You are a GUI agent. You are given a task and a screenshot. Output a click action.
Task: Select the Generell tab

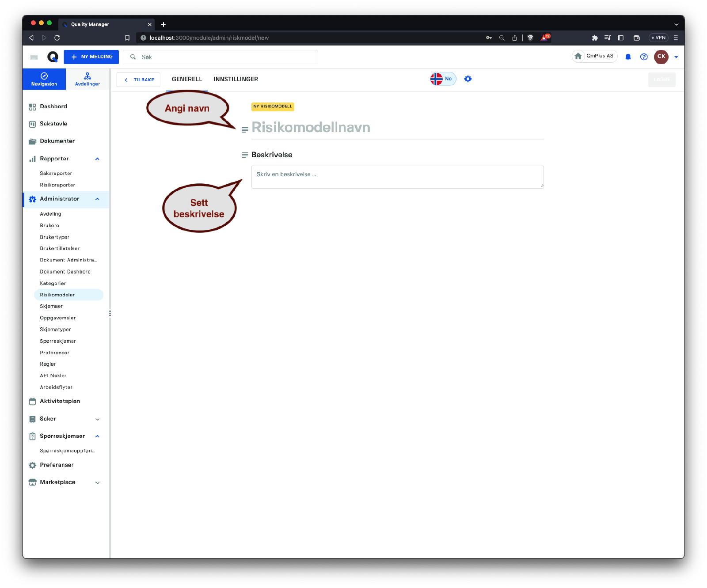[187, 79]
